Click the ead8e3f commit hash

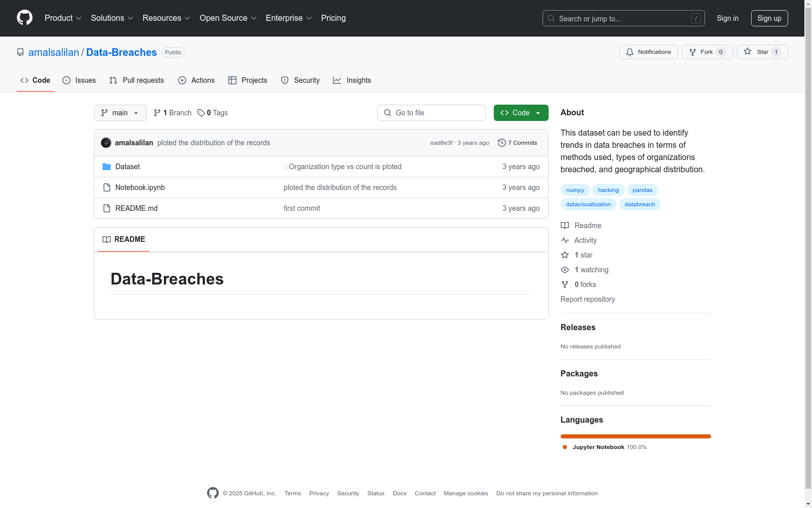pos(442,143)
